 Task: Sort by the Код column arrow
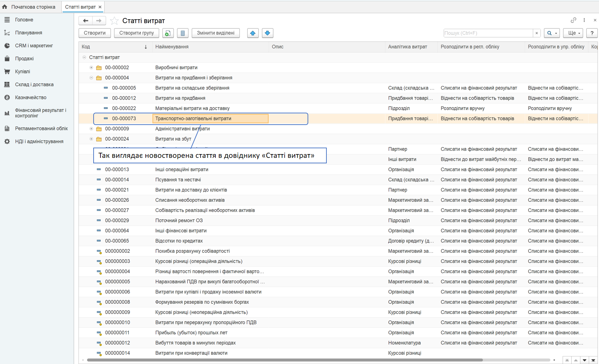[x=146, y=47]
